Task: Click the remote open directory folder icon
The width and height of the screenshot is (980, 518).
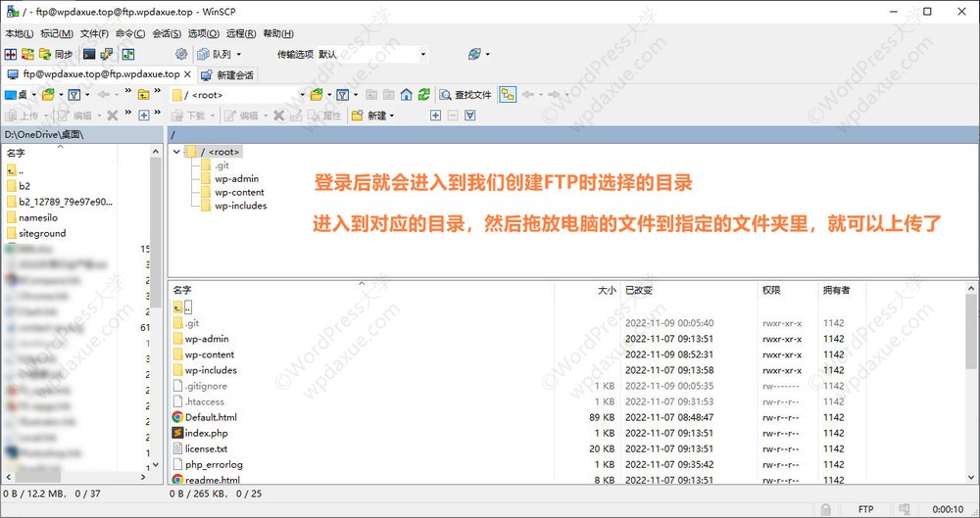Action: [x=317, y=95]
